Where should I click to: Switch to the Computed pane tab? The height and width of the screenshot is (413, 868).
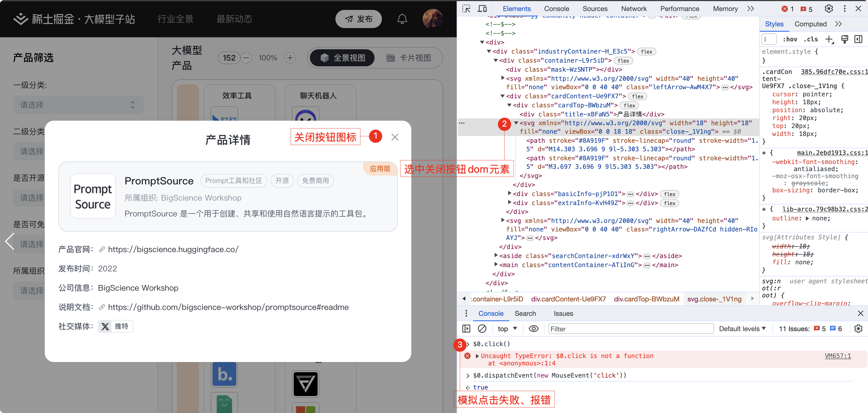810,24
